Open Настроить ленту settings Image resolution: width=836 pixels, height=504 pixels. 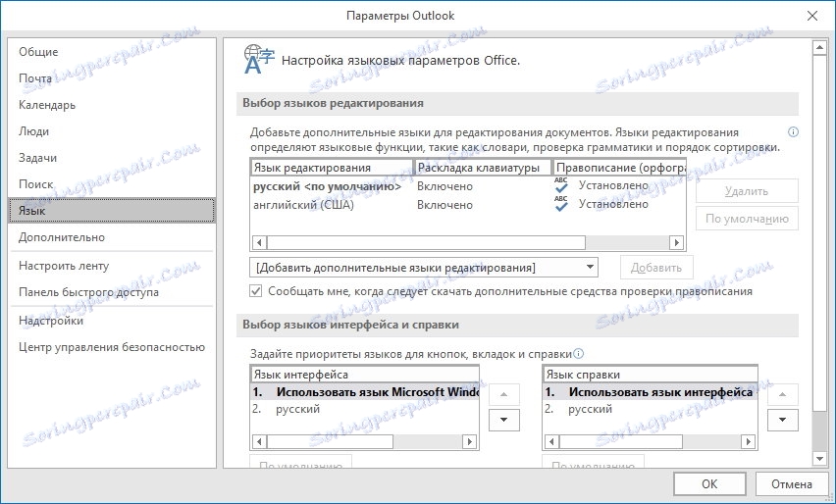[x=112, y=266]
